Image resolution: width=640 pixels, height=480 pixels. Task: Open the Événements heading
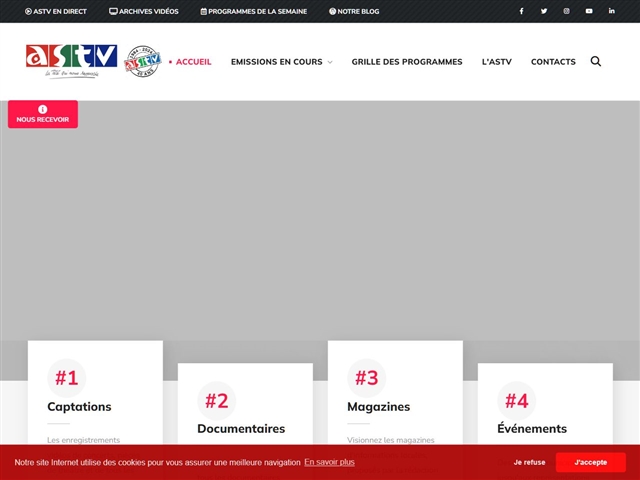click(x=532, y=428)
